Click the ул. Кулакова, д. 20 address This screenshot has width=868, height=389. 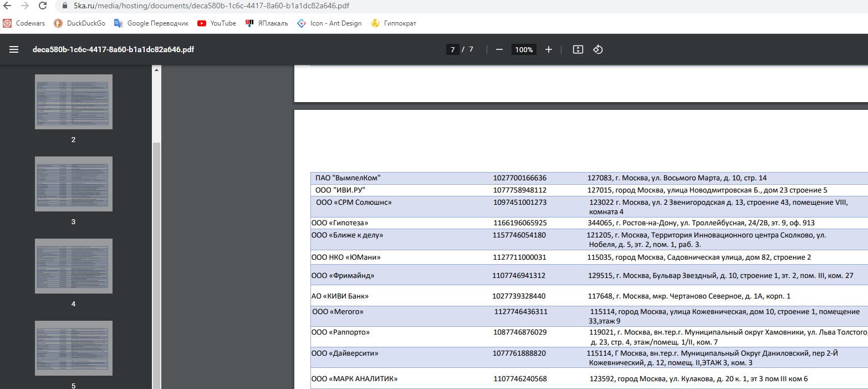(x=699, y=379)
